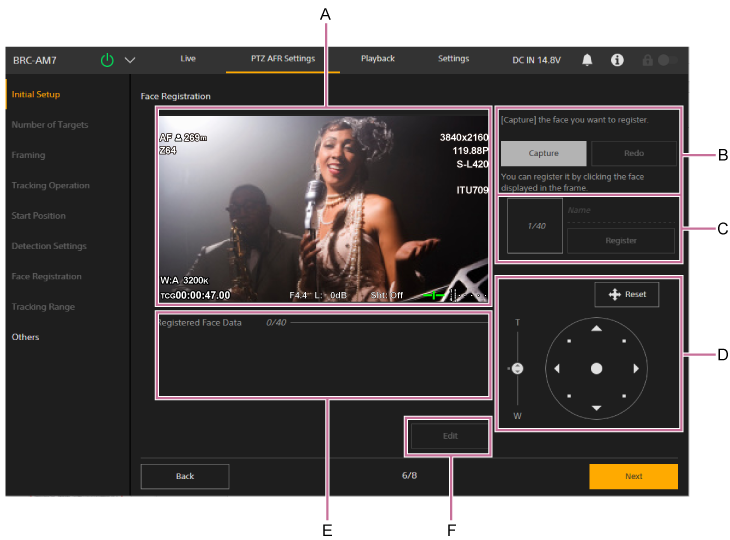Click the upper-right diagonal joystick dot
Viewport: 730px width, 540px height.
pyautogui.click(x=624, y=340)
